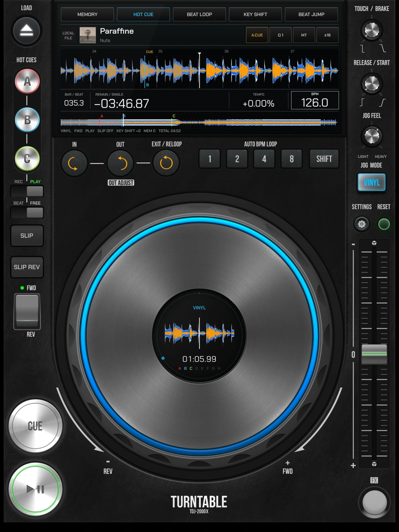Screen dimensions: 399x532
Task: Toggle Vinyl jog mode
Action: pos(372,182)
